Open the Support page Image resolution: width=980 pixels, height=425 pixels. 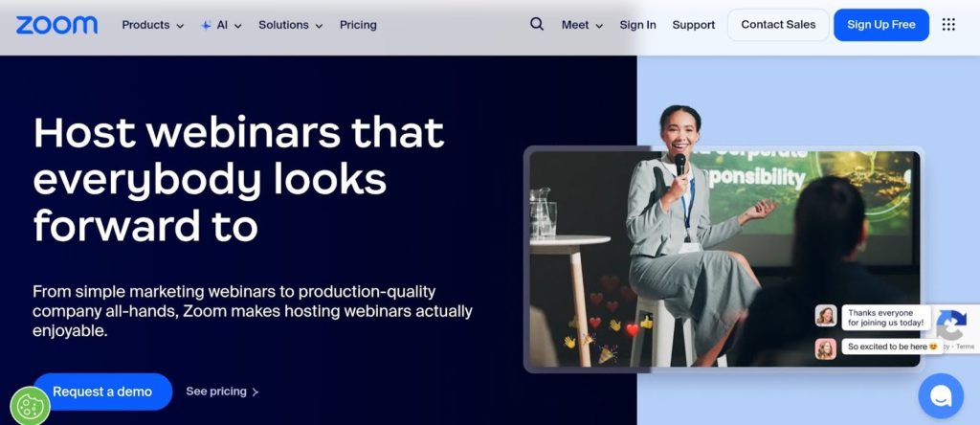(x=693, y=25)
